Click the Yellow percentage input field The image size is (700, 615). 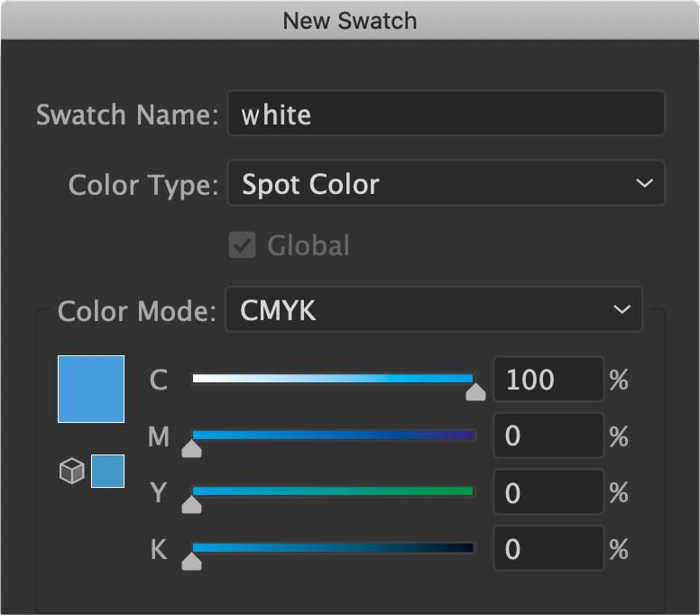[548, 492]
